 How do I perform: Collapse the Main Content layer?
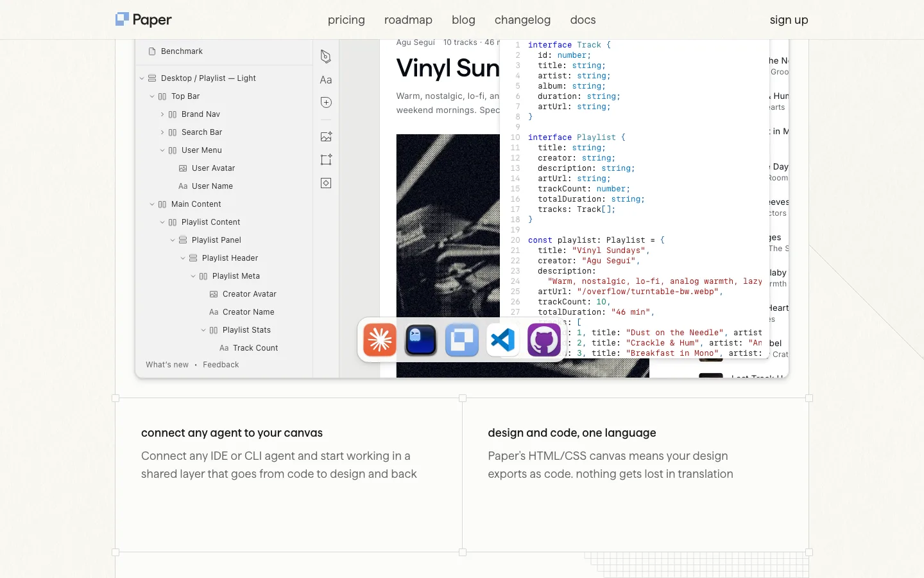(152, 204)
